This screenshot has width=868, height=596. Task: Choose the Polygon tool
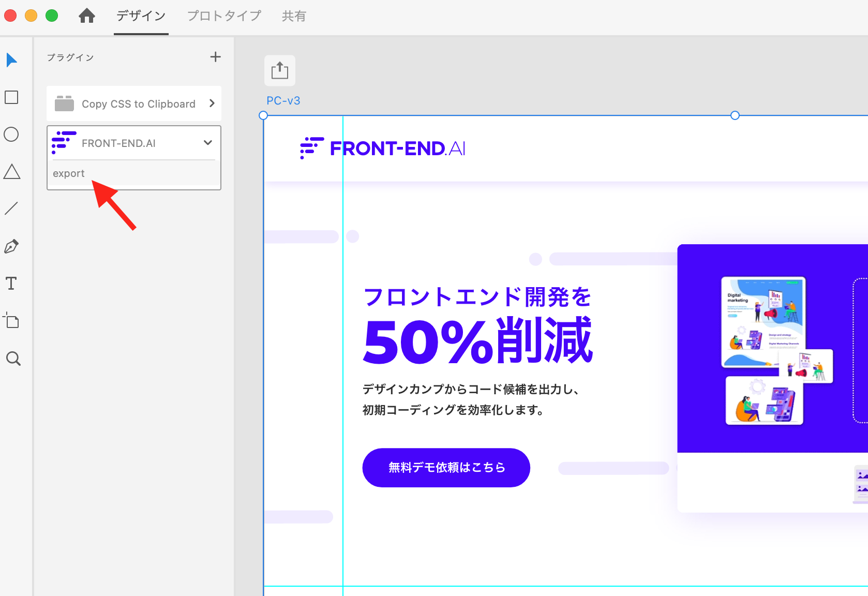(11, 172)
